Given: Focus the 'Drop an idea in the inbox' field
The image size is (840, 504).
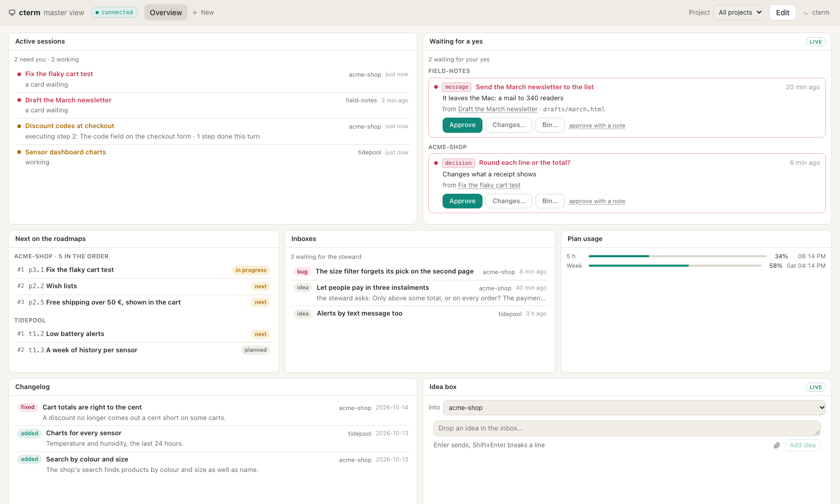Looking at the screenshot, I should 627,428.
